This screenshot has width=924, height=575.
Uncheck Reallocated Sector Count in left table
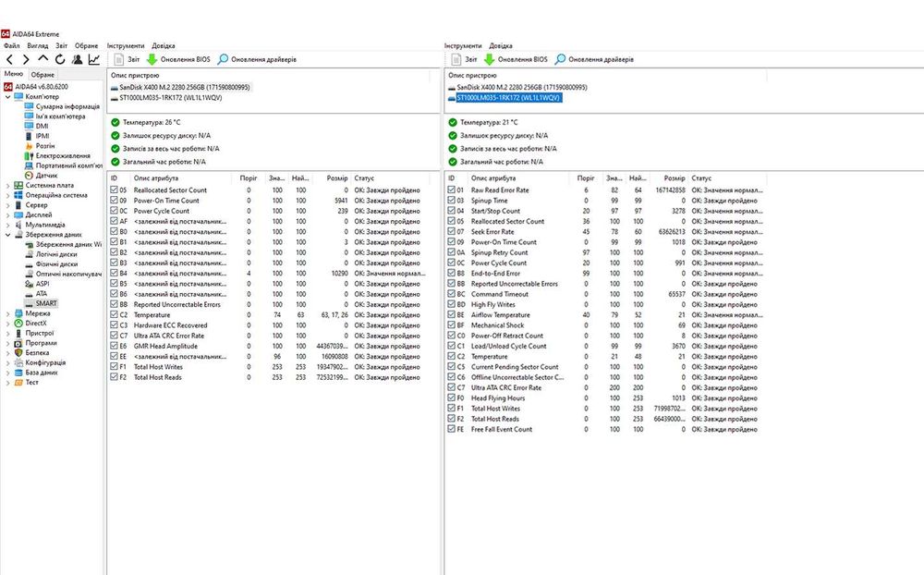(115, 190)
